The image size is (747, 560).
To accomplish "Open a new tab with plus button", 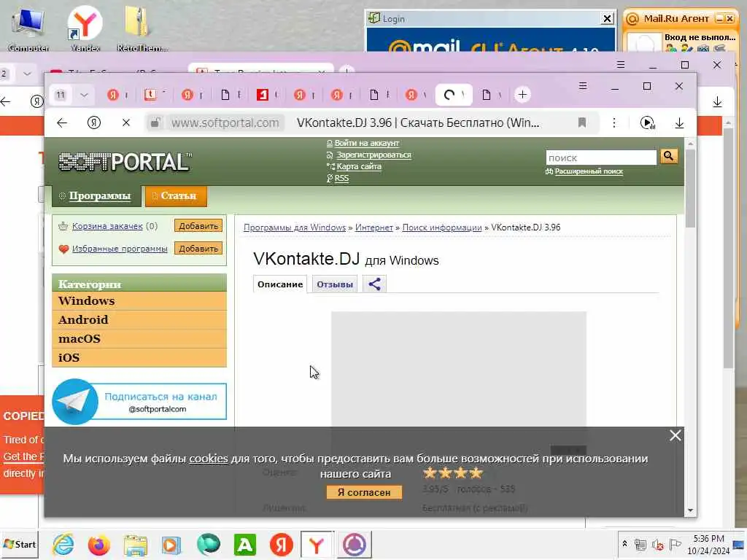I will pyautogui.click(x=522, y=94).
